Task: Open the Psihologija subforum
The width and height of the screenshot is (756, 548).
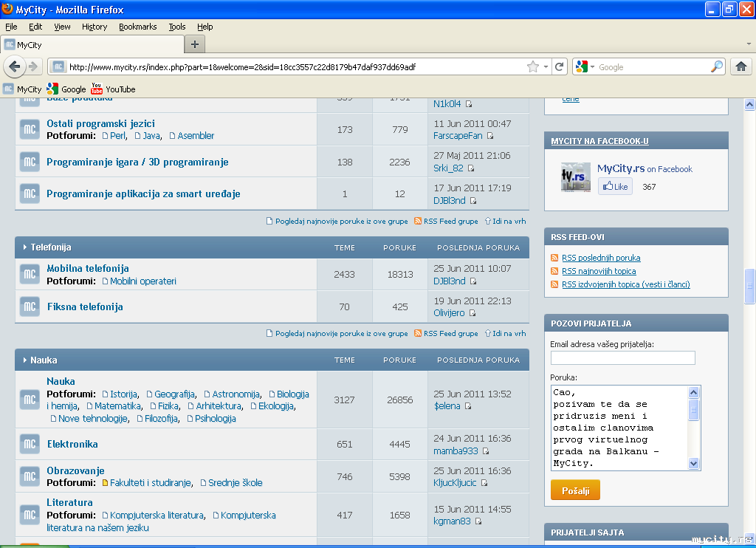Action: 215,418
